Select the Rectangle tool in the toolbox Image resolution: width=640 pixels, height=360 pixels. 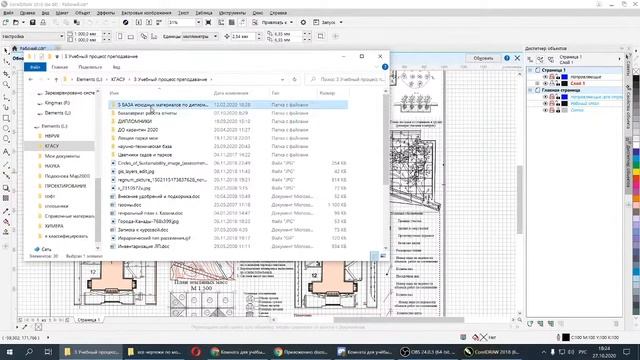[x=6, y=118]
